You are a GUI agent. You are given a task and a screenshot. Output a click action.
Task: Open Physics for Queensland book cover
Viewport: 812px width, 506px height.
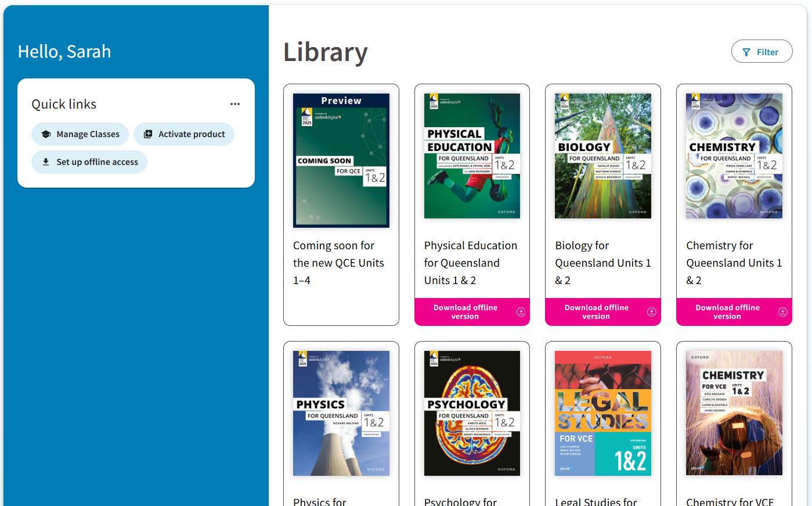(341, 413)
